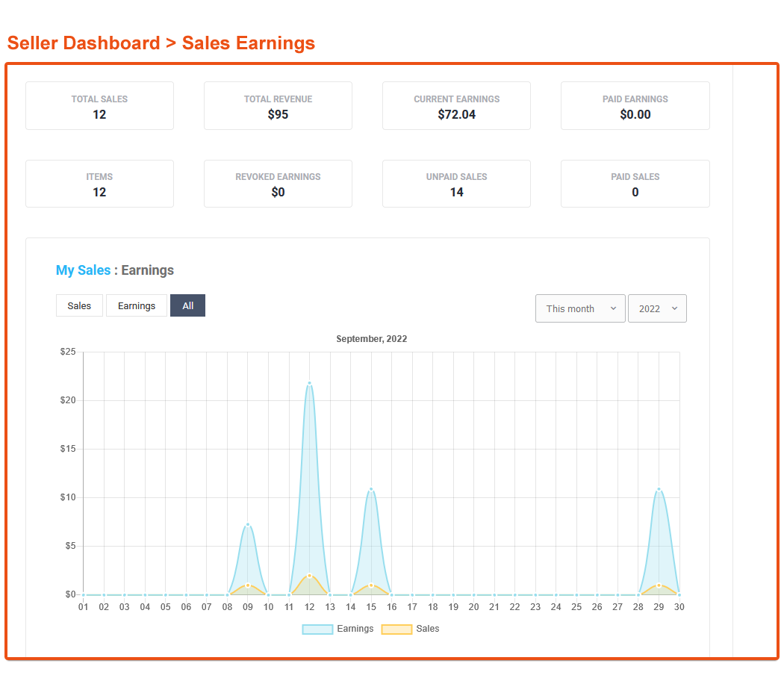Toggle Sales series via legend swatch
Screen dimensions: 784x687
396,629
